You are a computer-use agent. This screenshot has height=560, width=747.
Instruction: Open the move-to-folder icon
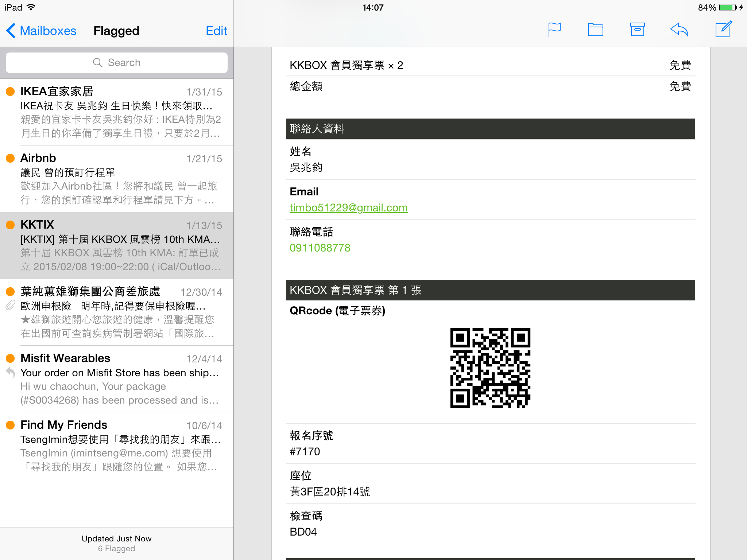pyautogui.click(x=595, y=30)
